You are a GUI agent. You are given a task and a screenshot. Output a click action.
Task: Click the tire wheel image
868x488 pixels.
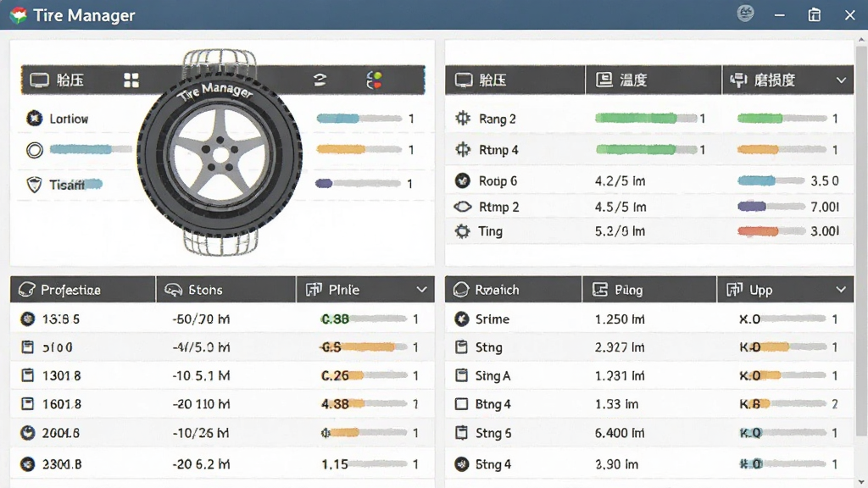pos(220,153)
